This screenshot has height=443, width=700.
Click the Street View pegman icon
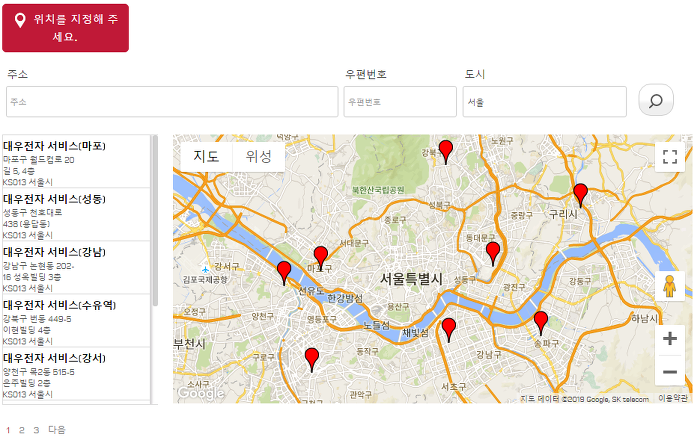pos(669,286)
